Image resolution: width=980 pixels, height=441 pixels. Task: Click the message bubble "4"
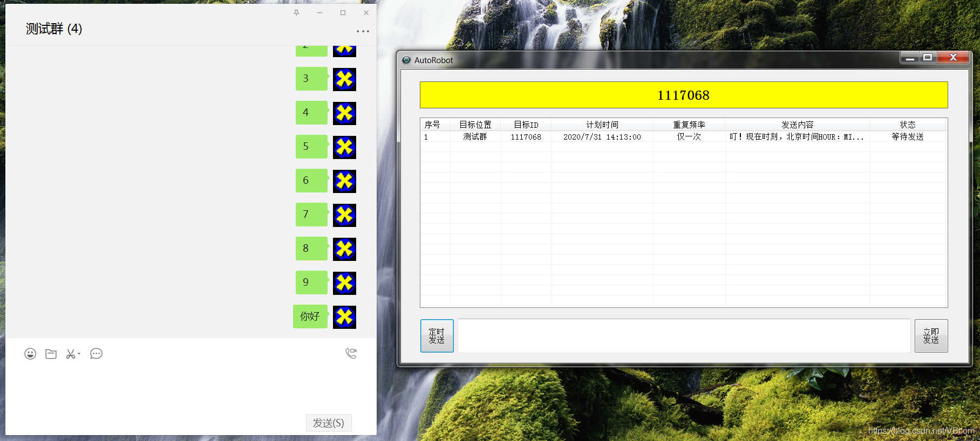point(312,113)
